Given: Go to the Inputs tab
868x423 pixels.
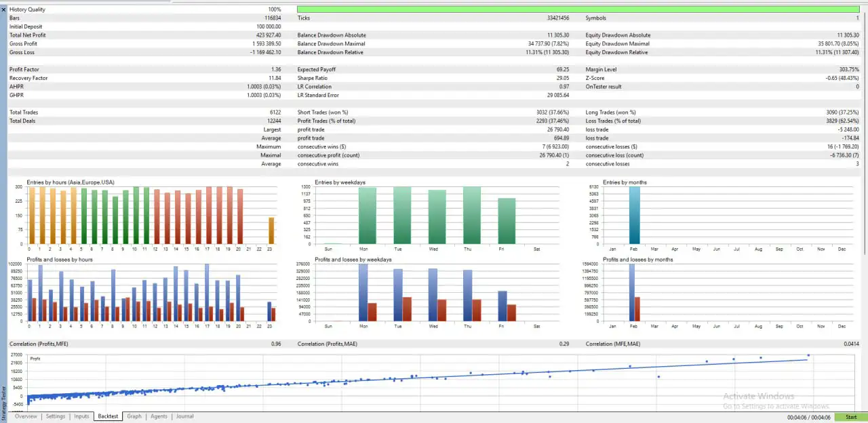Looking at the screenshot, I should point(81,416).
